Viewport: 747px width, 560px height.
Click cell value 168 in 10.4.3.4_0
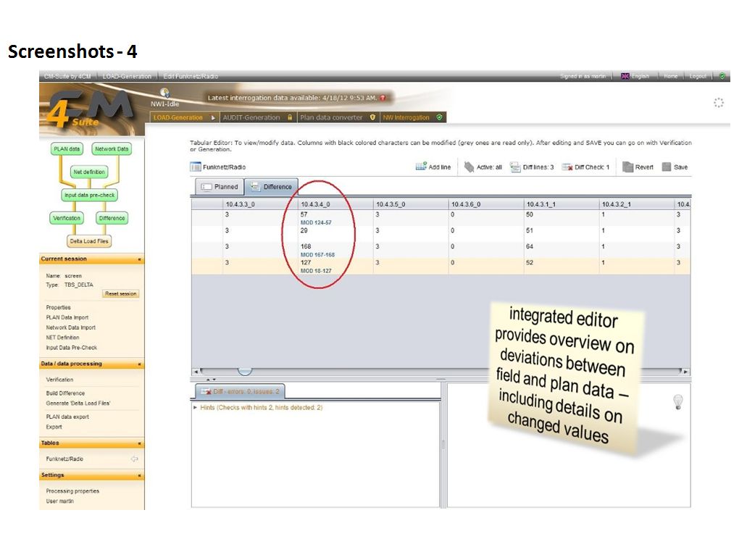pos(306,246)
